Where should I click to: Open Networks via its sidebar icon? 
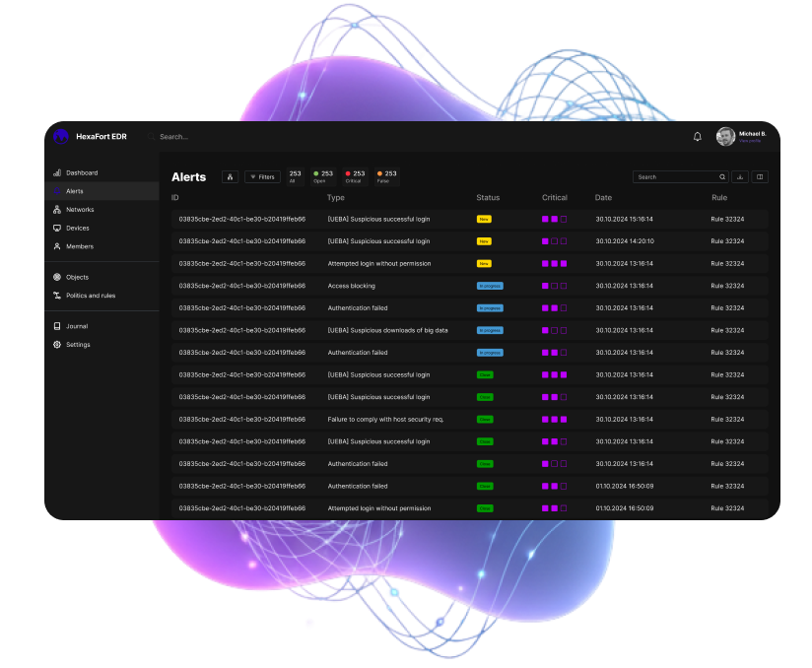[57, 210]
